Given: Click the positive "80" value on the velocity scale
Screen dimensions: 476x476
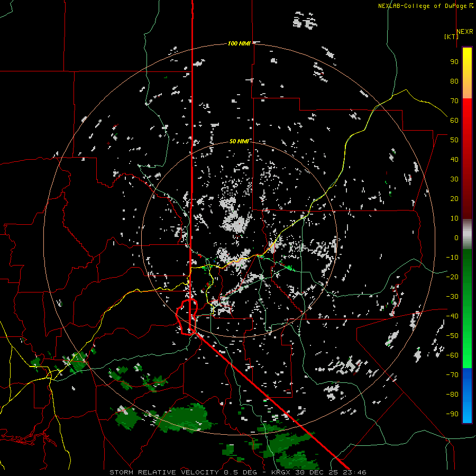Looking at the screenshot, I should coord(454,81).
